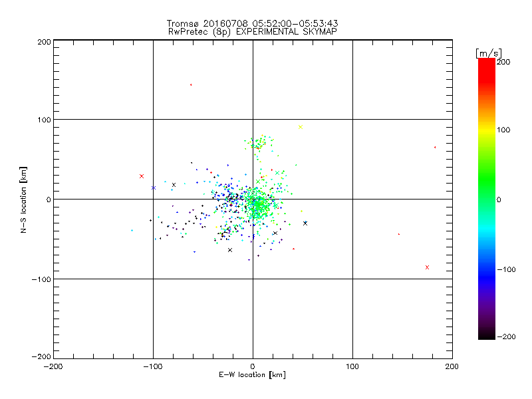Pick the red X marker near bottom right

[x=427, y=267]
